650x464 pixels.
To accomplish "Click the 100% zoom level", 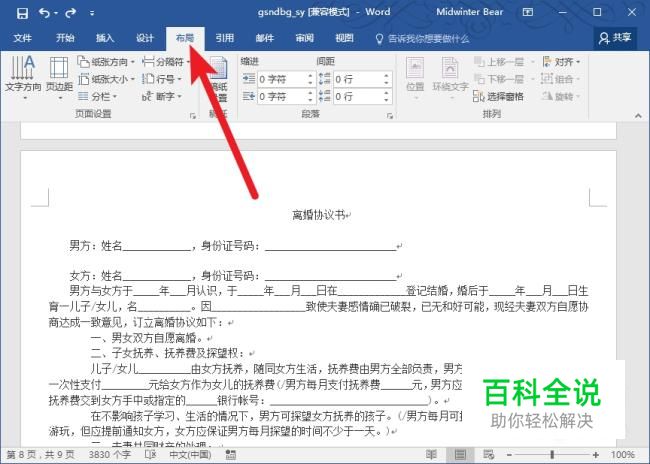I will coord(623,455).
